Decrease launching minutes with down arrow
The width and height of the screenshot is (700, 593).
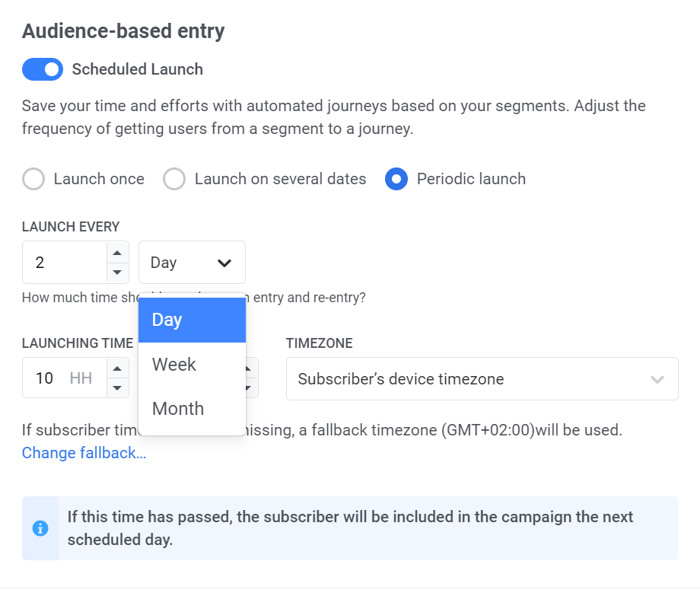[x=251, y=387]
